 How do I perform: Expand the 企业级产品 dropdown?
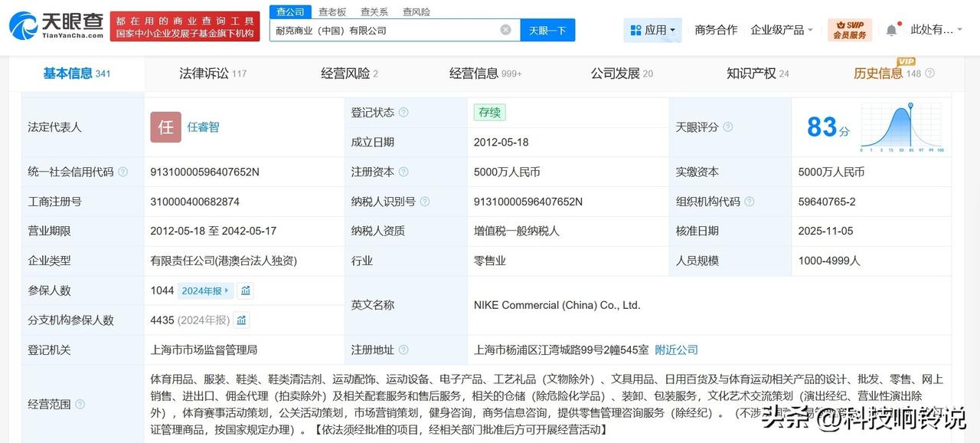coord(781,29)
